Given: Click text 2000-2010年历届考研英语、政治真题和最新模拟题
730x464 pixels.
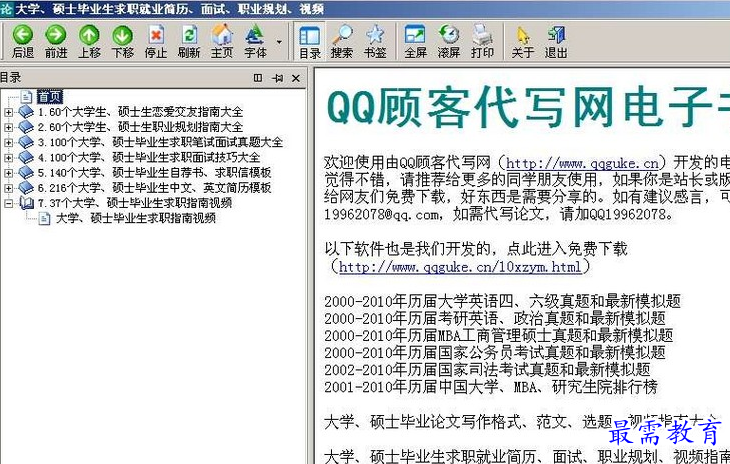Looking at the screenshot, I should 495,319.
